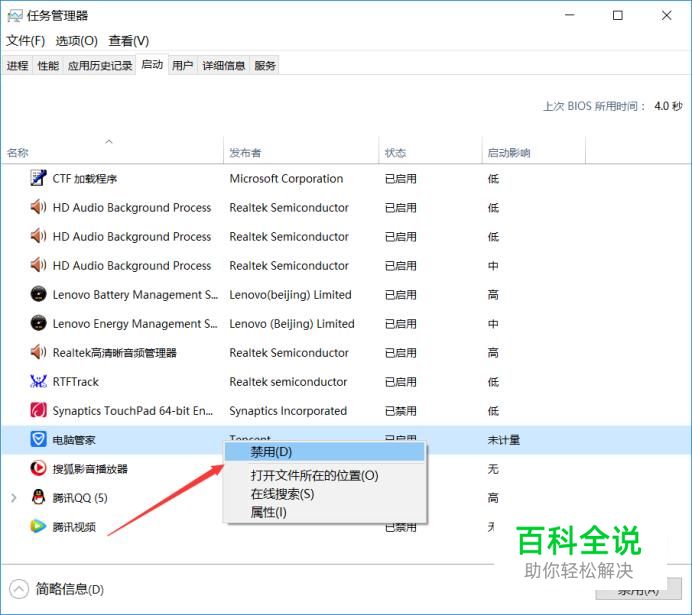Select the 搜狐影音播放器 entry name

click(x=90, y=469)
